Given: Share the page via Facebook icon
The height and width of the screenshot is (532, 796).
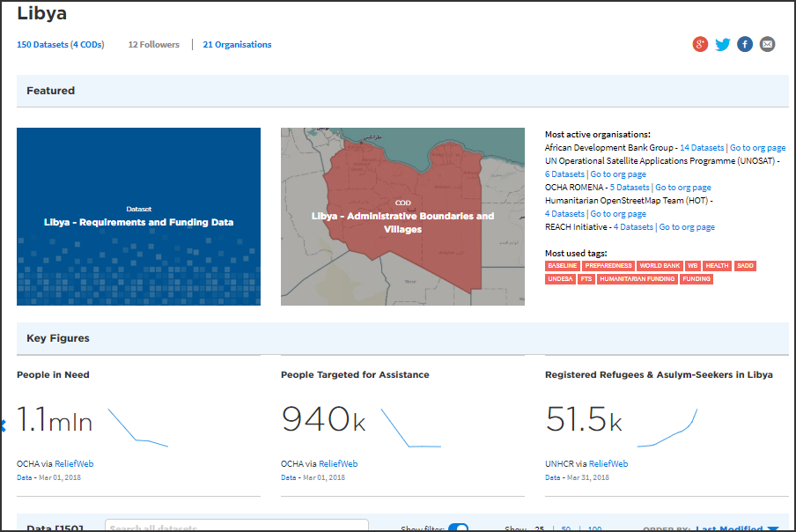Looking at the screenshot, I should click(x=744, y=43).
